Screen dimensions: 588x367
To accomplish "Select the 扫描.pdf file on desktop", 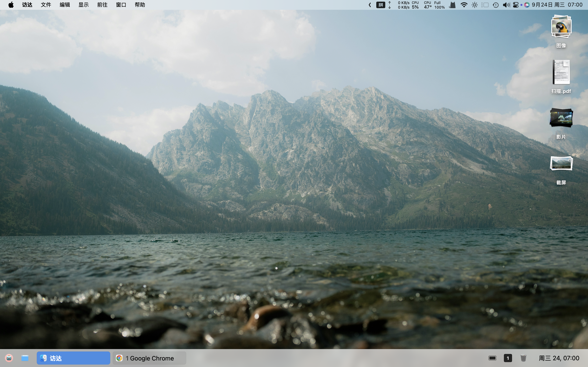I will pyautogui.click(x=561, y=72).
